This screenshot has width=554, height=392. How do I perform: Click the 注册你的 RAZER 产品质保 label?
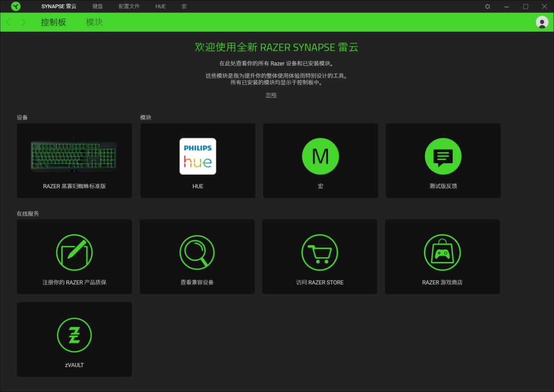[x=74, y=282]
